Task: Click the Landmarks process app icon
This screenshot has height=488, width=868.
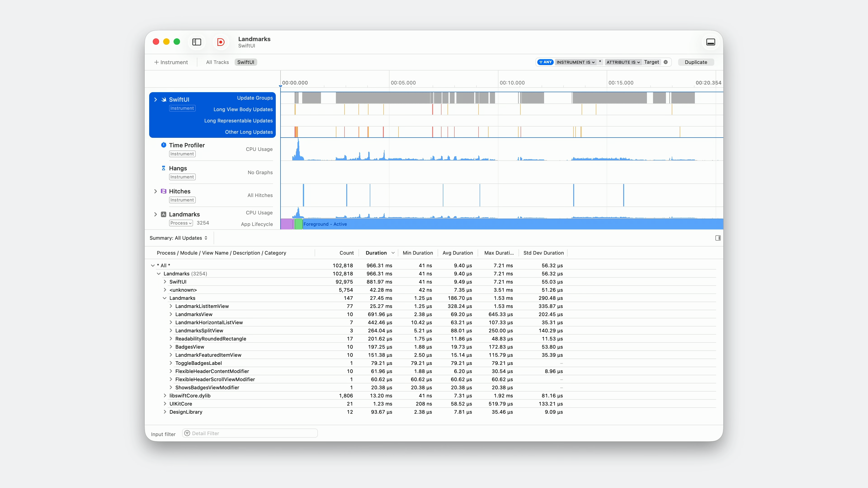Action: point(163,214)
